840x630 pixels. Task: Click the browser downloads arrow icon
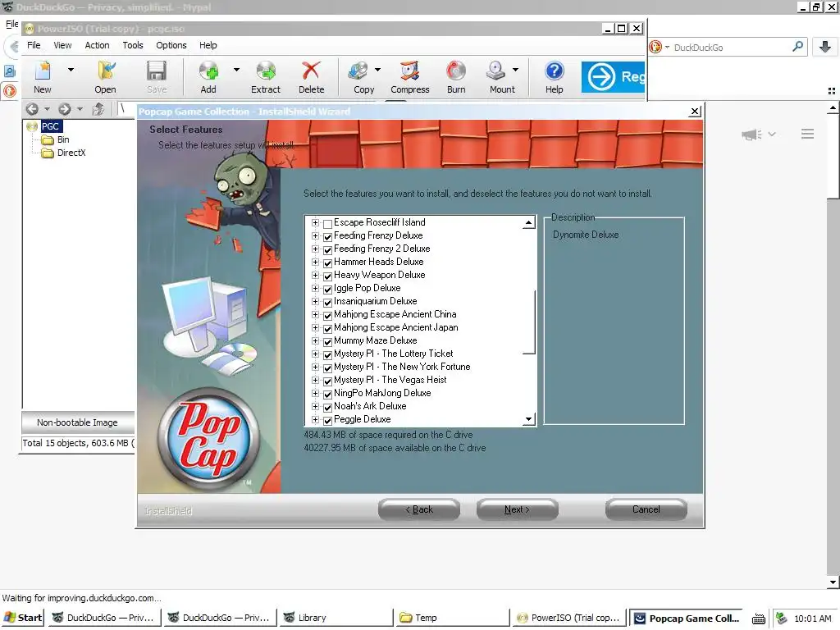(x=825, y=47)
